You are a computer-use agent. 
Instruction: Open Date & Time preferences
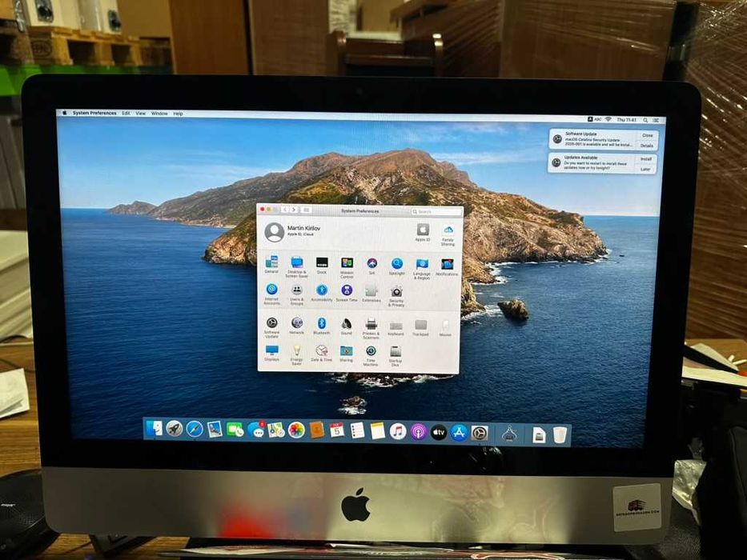tap(322, 354)
